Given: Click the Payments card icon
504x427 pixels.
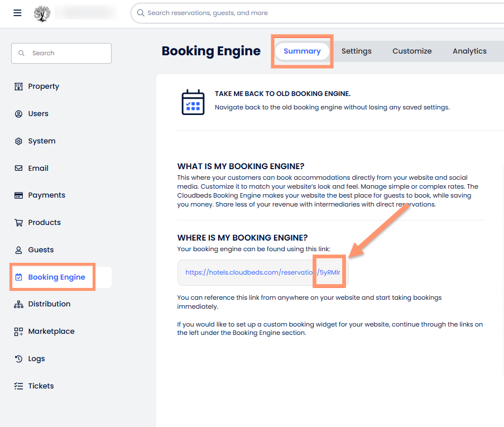Looking at the screenshot, I should pos(18,195).
